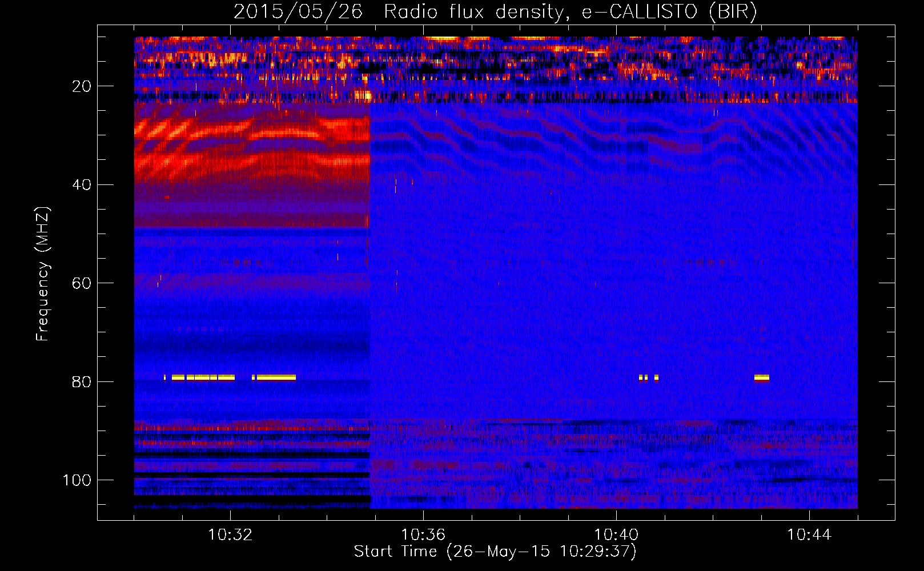Click the 'Start Time (26-May-15 10:29:37)' label
This screenshot has height=571, width=924.
(495, 552)
